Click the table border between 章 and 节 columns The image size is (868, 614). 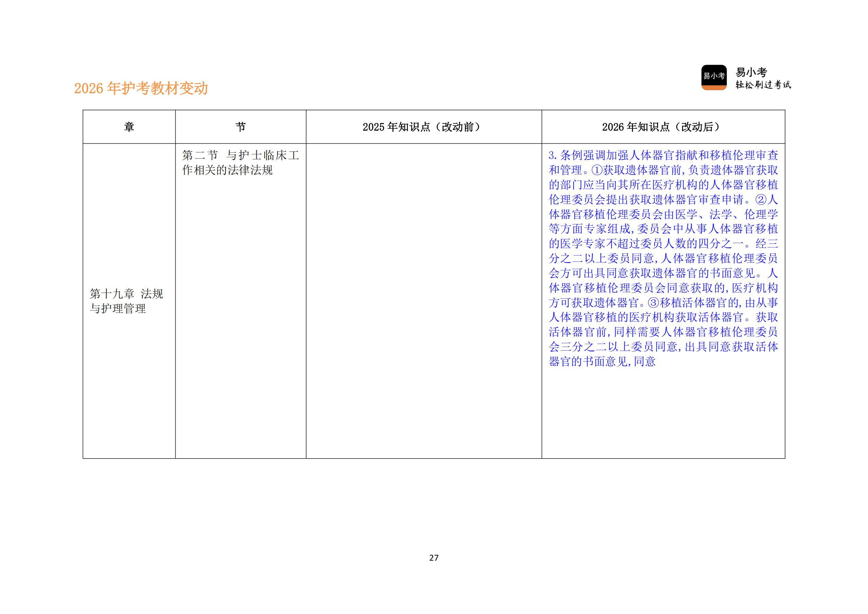[175, 265]
